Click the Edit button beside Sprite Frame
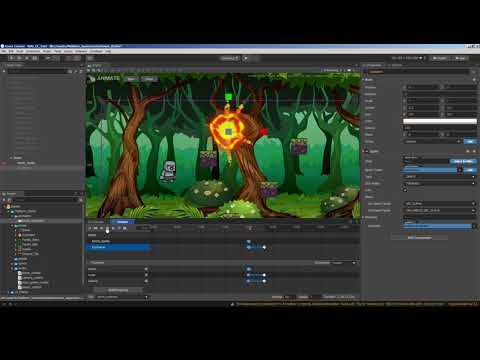 470,170
